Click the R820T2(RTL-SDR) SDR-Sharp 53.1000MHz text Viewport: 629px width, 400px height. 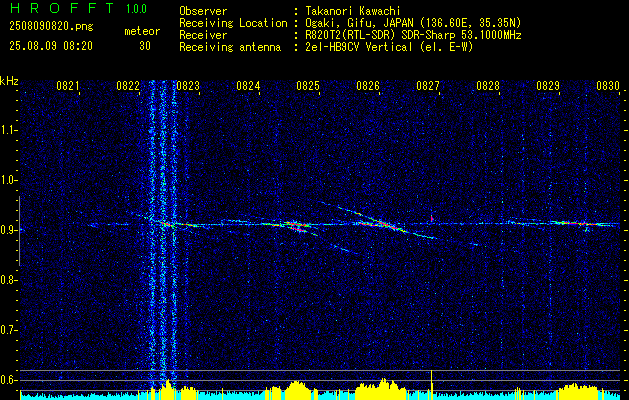(413, 35)
